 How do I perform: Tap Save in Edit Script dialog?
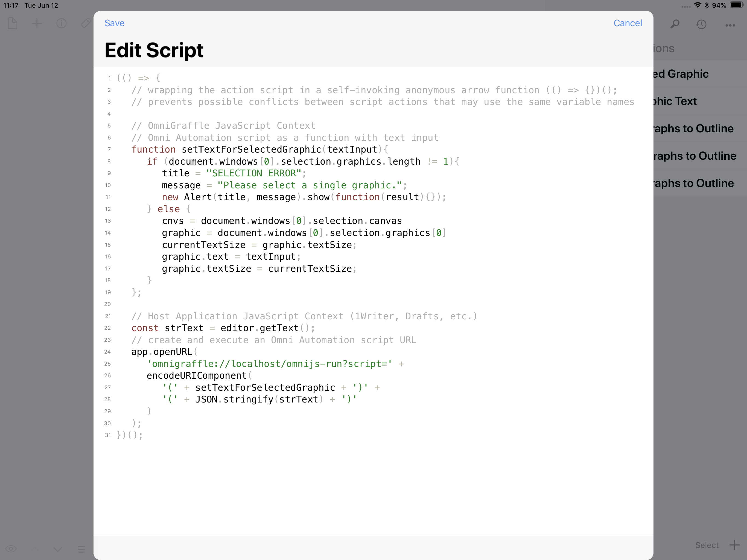point(115,23)
